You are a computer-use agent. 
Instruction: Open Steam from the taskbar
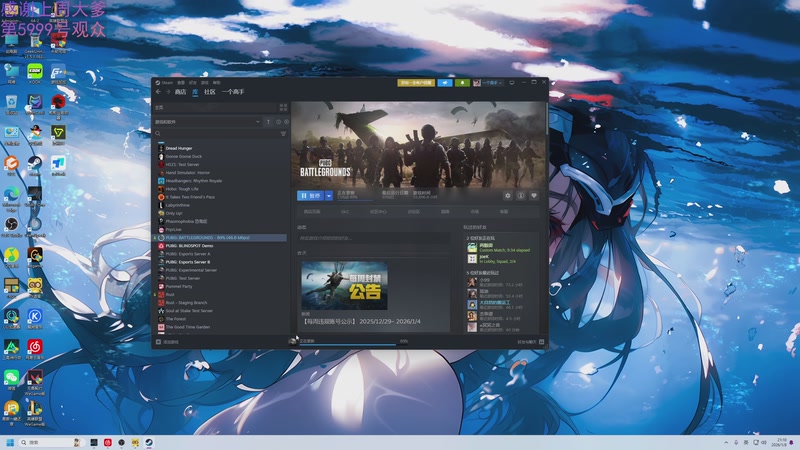tap(149, 442)
